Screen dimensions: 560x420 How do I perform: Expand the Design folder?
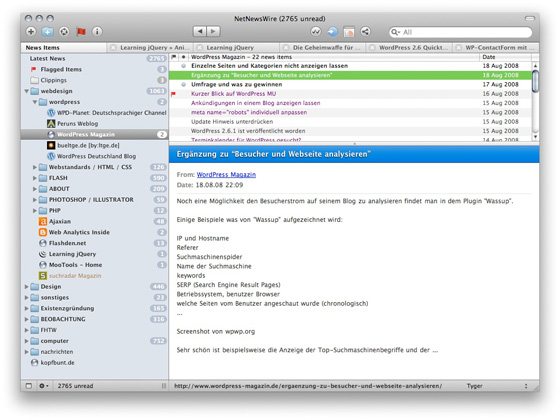(x=26, y=287)
